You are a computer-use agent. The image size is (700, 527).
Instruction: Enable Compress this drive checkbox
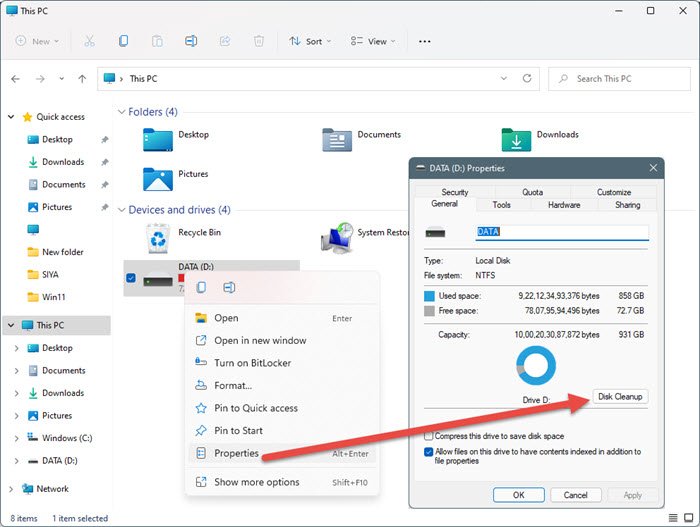429,436
